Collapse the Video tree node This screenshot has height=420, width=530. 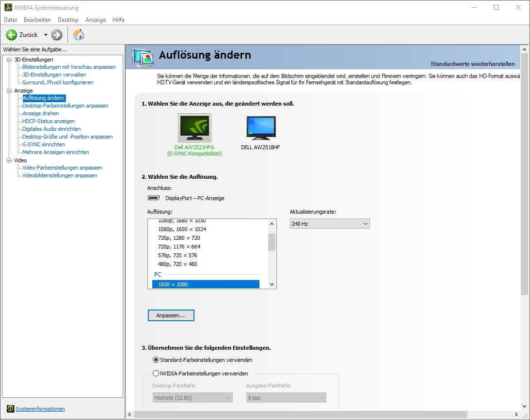[9, 160]
